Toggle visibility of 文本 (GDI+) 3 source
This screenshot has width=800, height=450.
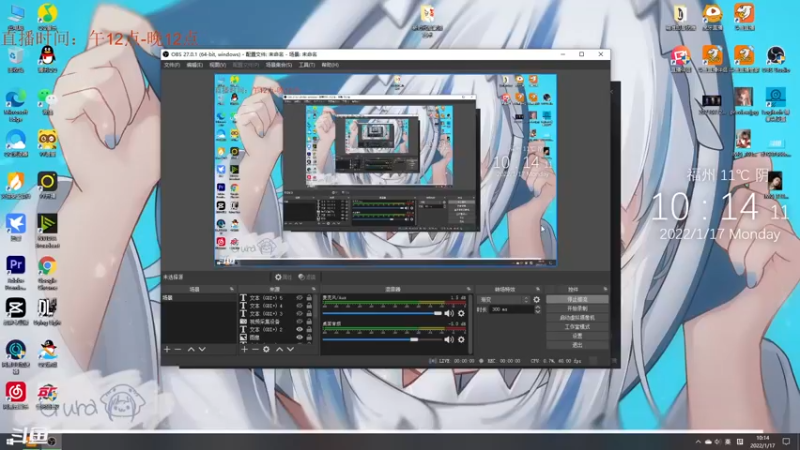coord(299,313)
